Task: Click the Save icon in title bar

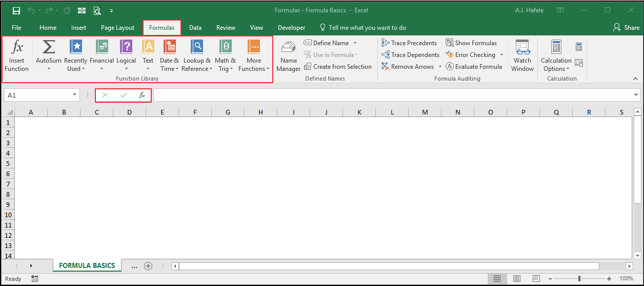Action: (x=16, y=10)
